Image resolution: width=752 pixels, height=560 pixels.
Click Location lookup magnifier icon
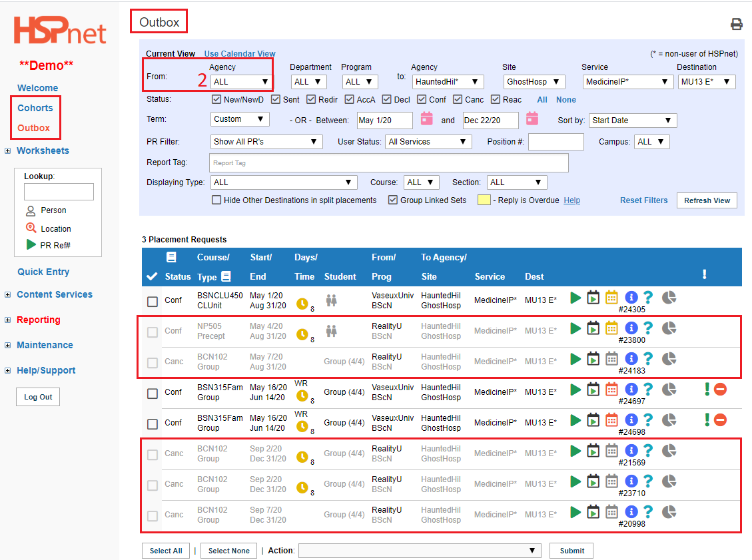coord(31,228)
